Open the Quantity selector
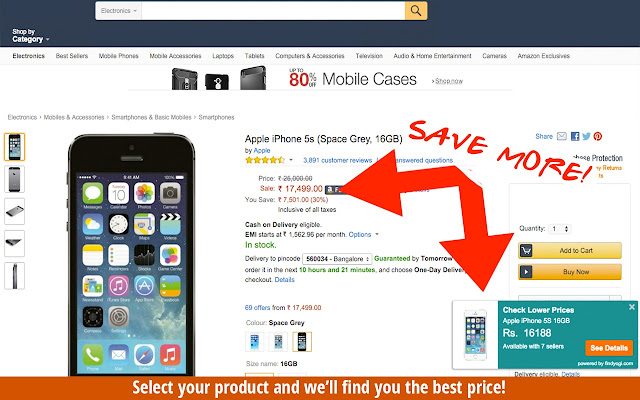This screenshot has height=400, width=640. pyautogui.click(x=560, y=229)
